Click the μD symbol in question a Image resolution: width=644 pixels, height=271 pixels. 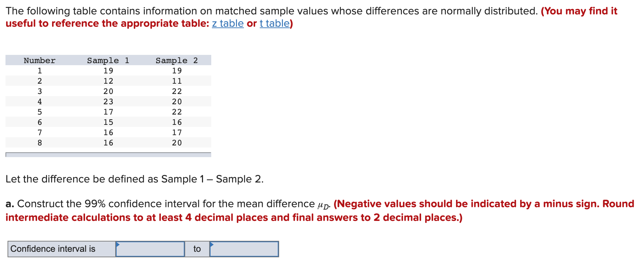click(x=323, y=205)
